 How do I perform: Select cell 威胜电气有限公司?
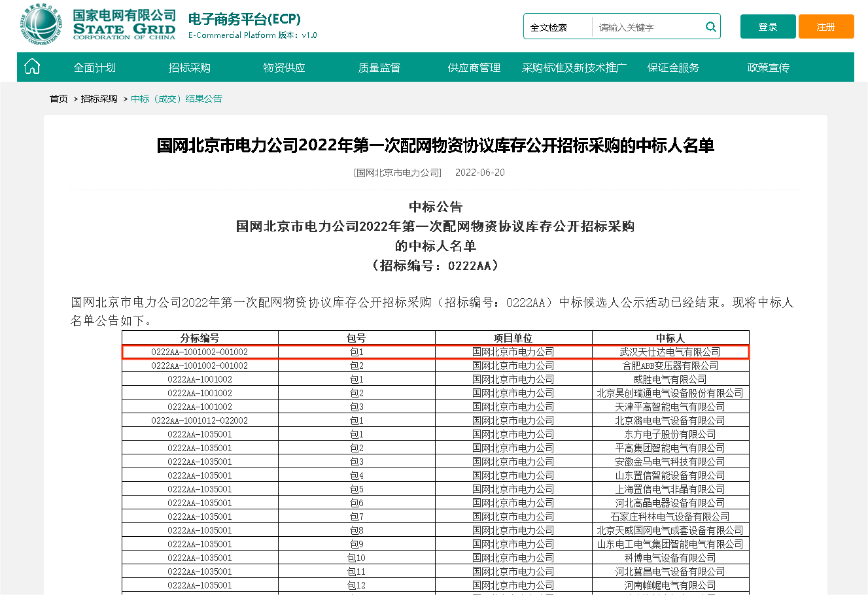(x=670, y=379)
